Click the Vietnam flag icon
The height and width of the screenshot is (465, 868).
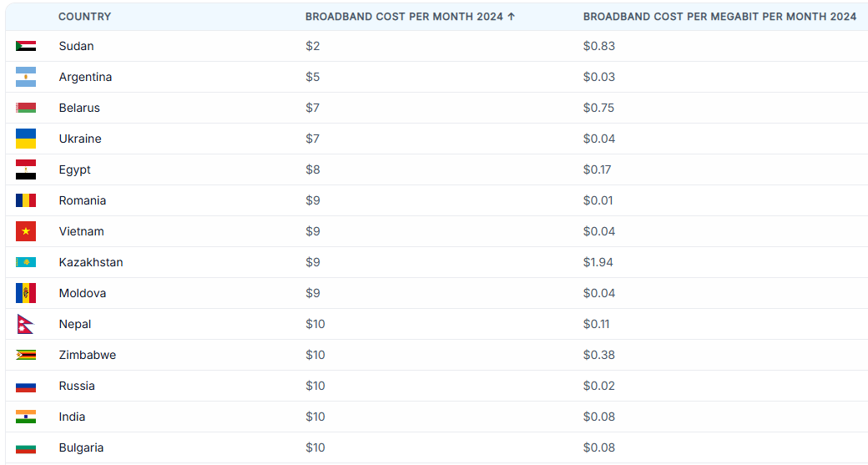click(x=26, y=231)
